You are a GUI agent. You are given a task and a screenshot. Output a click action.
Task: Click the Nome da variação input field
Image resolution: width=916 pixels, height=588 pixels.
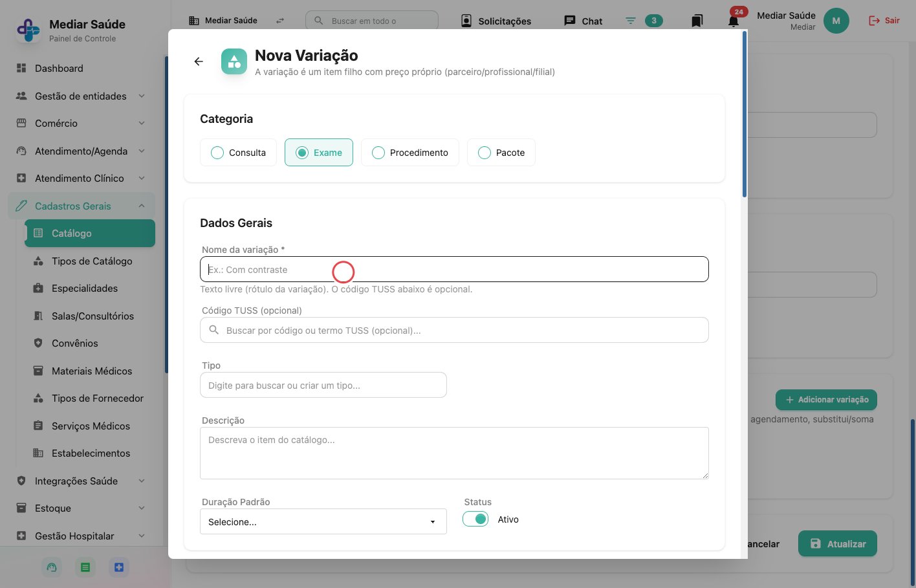click(454, 269)
